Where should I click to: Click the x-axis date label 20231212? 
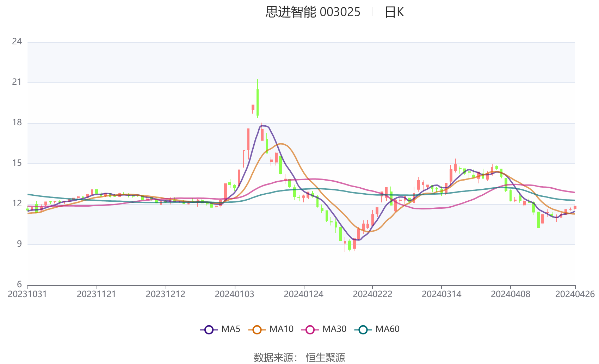pos(166,294)
